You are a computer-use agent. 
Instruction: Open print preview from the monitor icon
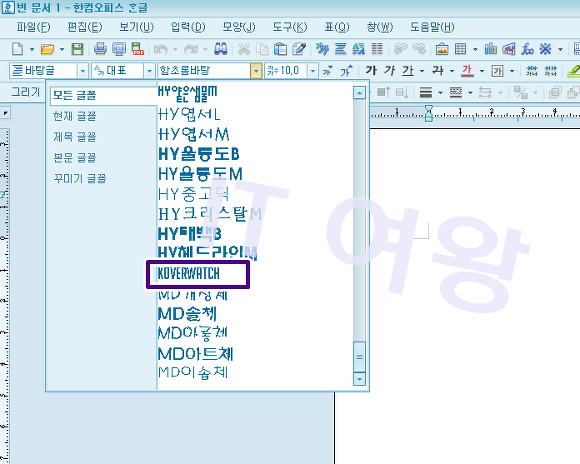coord(119,49)
